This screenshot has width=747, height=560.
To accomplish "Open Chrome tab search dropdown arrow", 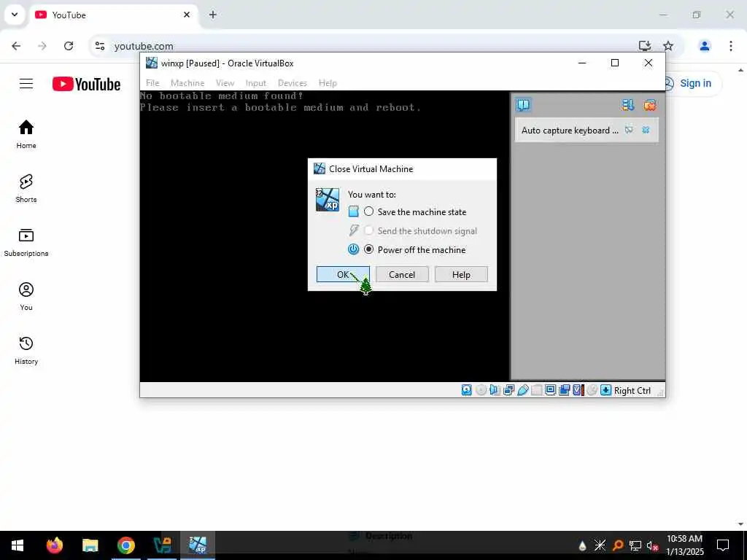I will coord(15,15).
